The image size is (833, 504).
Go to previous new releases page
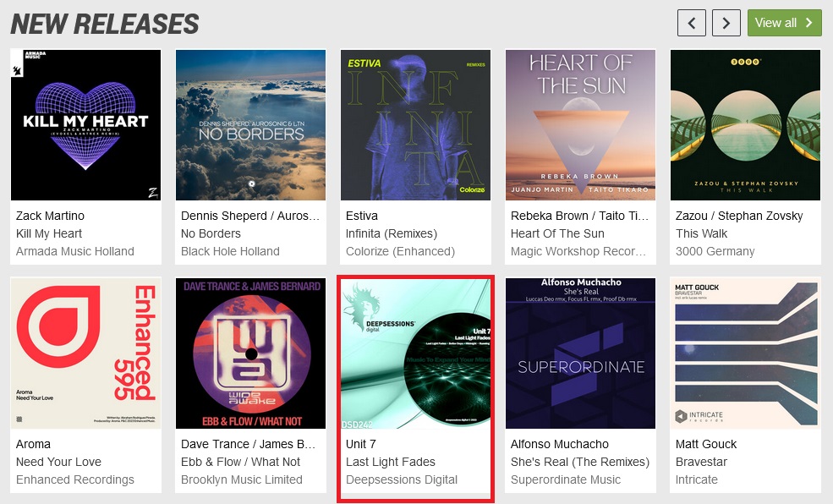[x=691, y=23]
